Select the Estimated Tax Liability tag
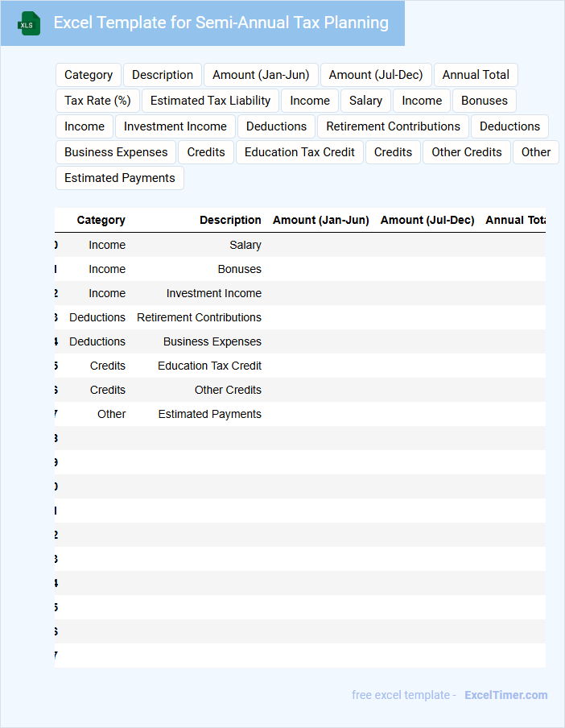The image size is (565, 728). click(210, 101)
